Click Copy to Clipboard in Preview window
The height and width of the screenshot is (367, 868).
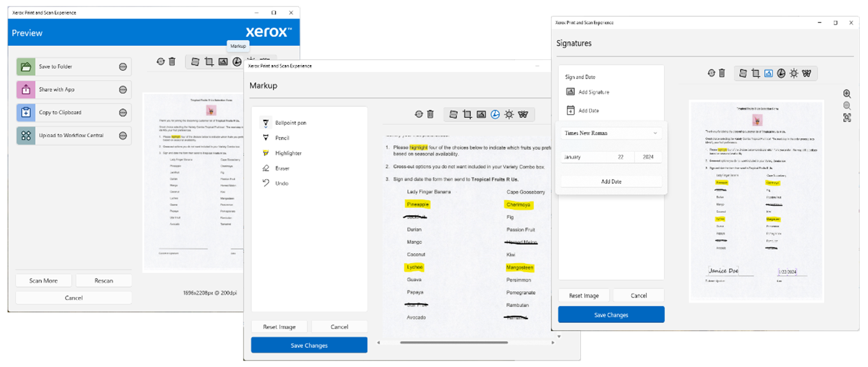73,113
